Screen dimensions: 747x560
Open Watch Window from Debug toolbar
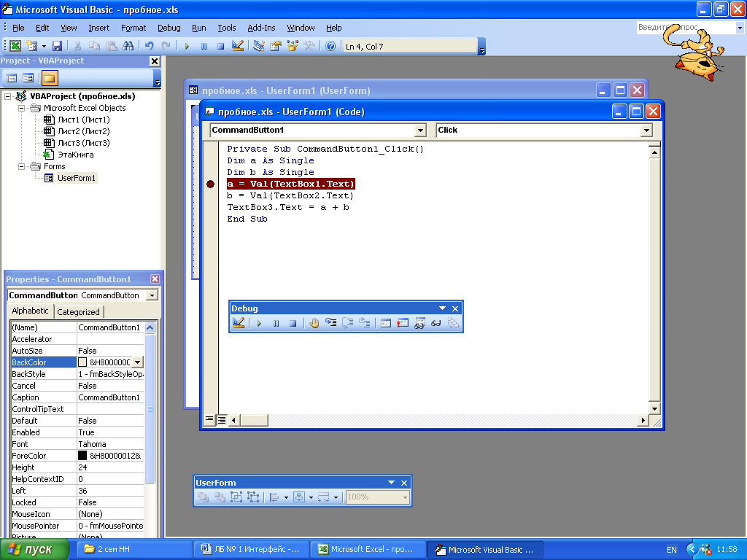click(419, 323)
